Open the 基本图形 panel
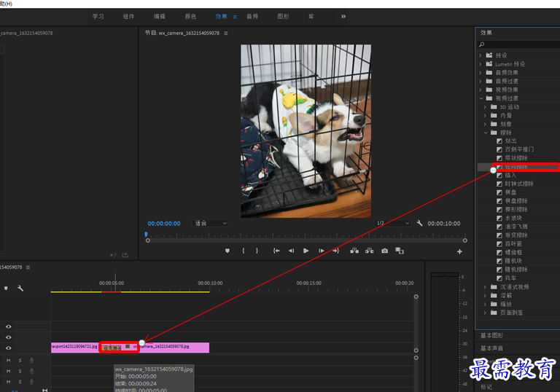The image size is (560, 392). 491,336
